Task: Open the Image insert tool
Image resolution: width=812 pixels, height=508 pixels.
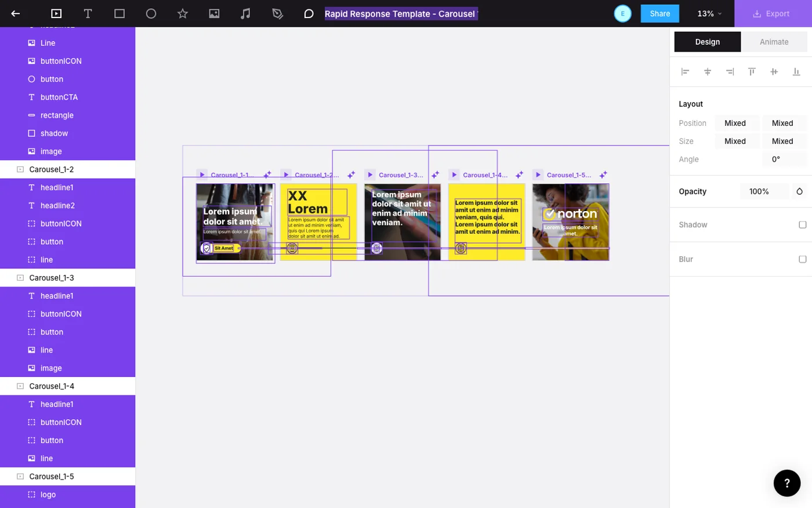Action: click(214, 13)
